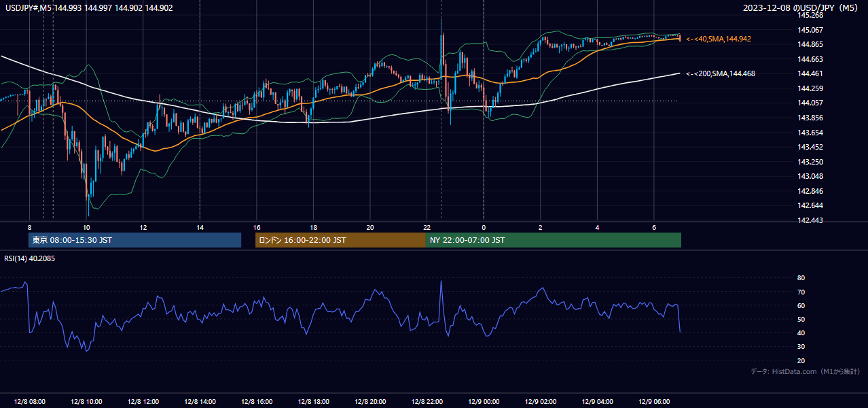Click the price scale value 144.865

(x=810, y=45)
